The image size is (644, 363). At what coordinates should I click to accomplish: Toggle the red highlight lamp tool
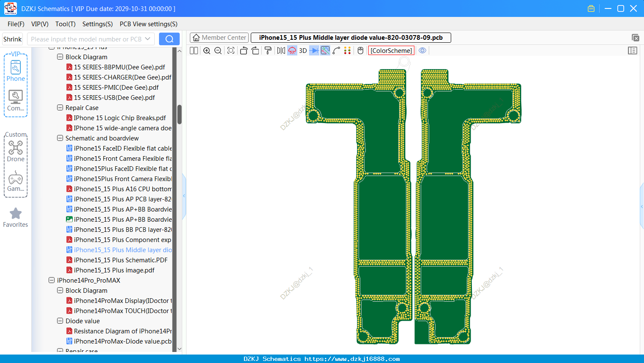pyautogui.click(x=292, y=50)
